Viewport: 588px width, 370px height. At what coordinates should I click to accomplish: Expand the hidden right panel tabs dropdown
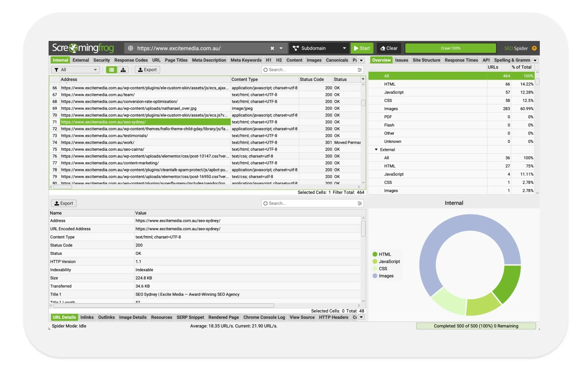535,60
